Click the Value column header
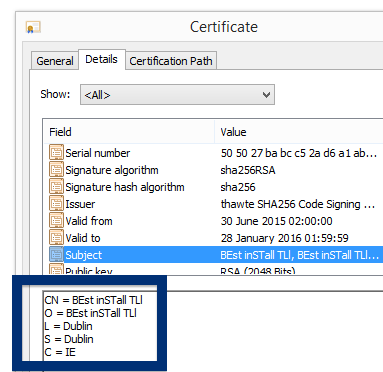Image resolution: width=383 pixels, height=372 pixels. (233, 132)
